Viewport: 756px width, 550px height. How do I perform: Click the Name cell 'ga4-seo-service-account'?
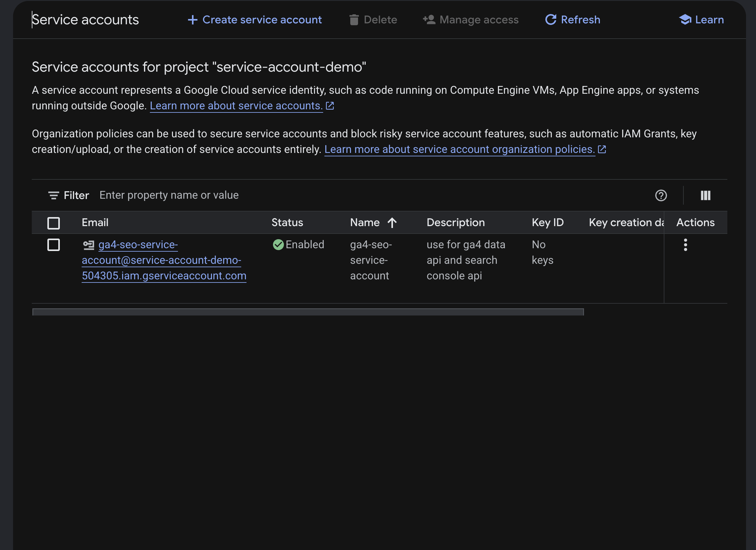(371, 260)
